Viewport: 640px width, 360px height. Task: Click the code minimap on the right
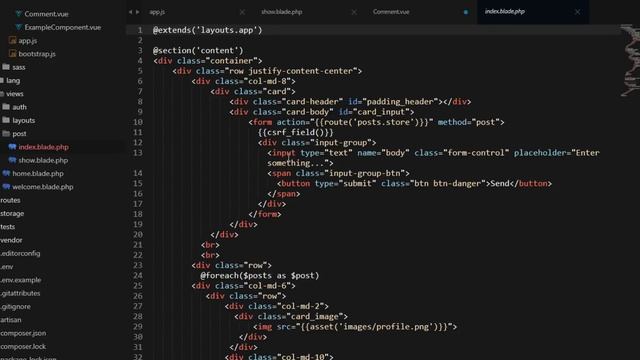pos(630,60)
